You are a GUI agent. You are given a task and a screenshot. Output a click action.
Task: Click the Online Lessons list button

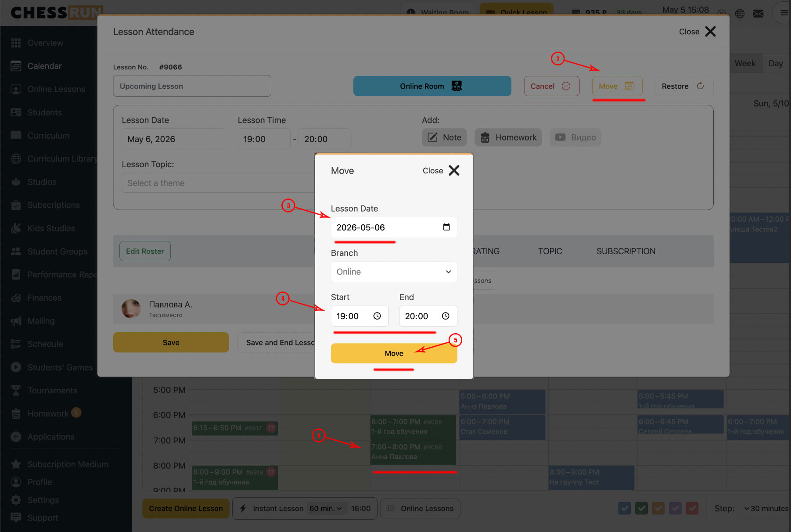click(x=420, y=508)
